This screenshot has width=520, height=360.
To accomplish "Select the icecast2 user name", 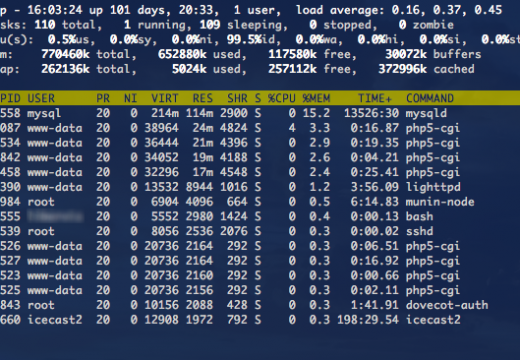I will tap(55, 319).
